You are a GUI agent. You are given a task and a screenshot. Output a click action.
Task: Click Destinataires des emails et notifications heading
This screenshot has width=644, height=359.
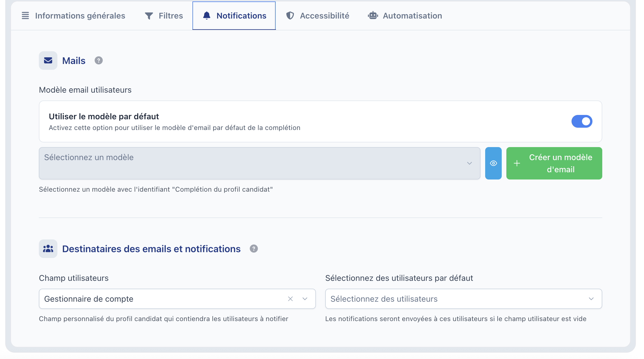[151, 249]
